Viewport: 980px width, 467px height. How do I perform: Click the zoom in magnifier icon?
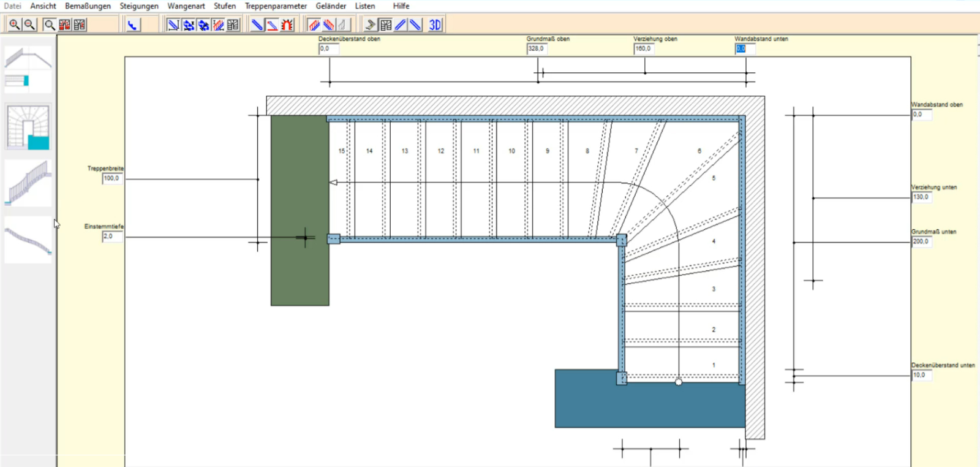pyautogui.click(x=14, y=25)
